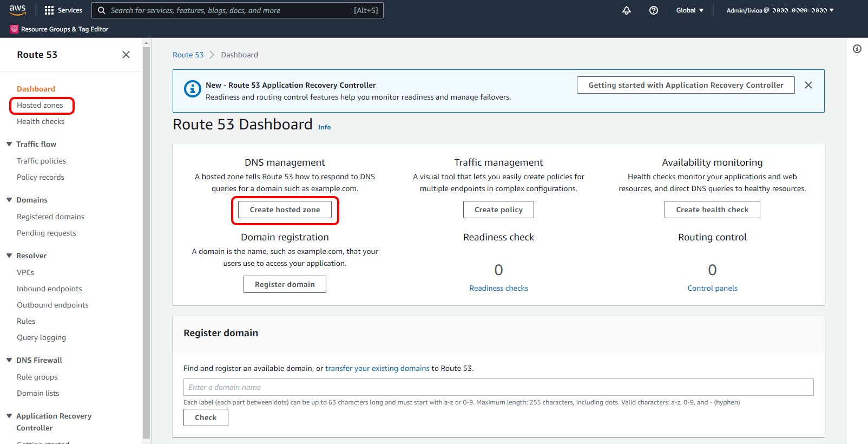Open the Control panels link
Screen dimensions: 868x444
point(712,288)
